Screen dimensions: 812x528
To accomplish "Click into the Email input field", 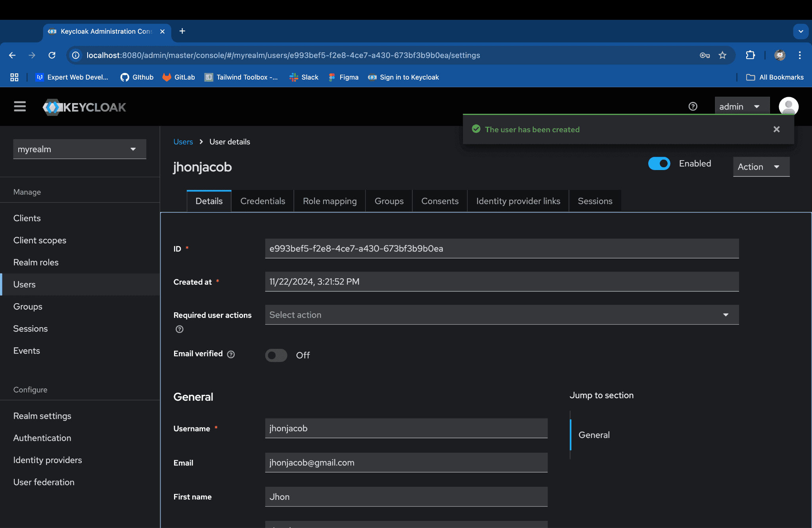I will tap(406, 463).
